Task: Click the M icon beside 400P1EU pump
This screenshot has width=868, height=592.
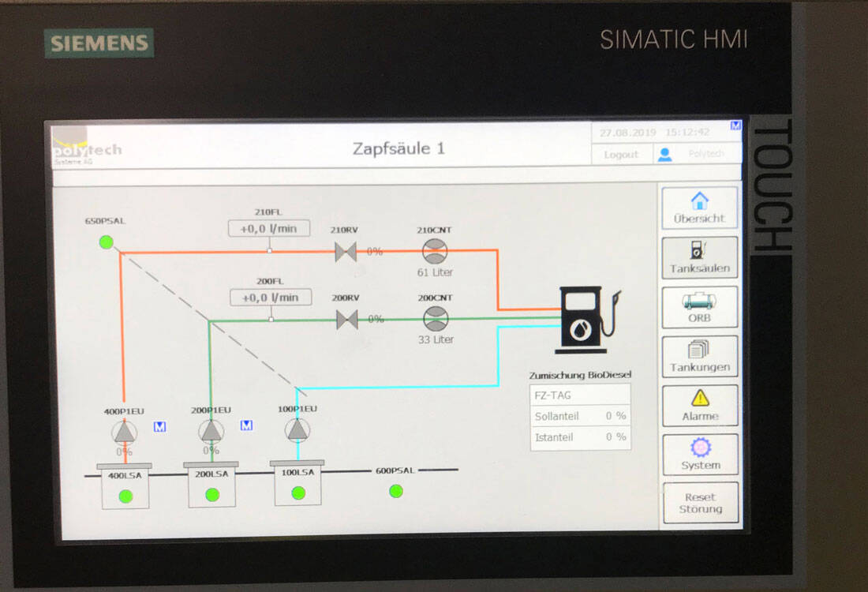Action: (x=159, y=426)
